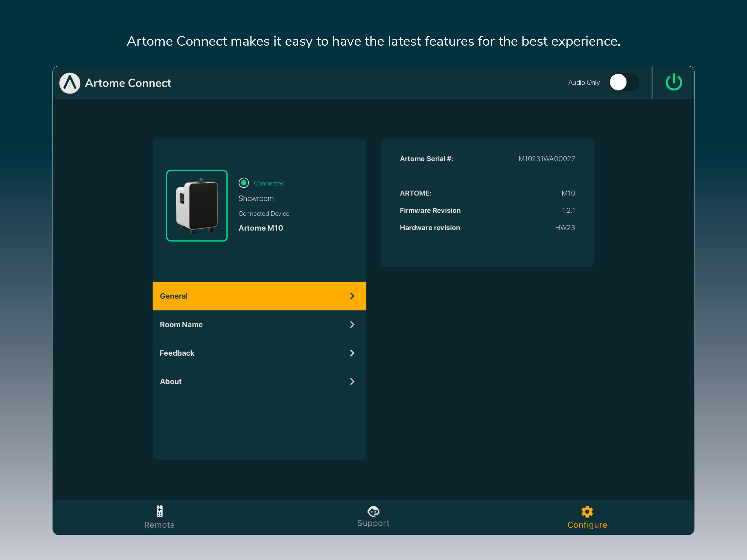This screenshot has height=560, width=747.
Task: Click the Remote icon in the bottom bar
Action: tap(159, 511)
